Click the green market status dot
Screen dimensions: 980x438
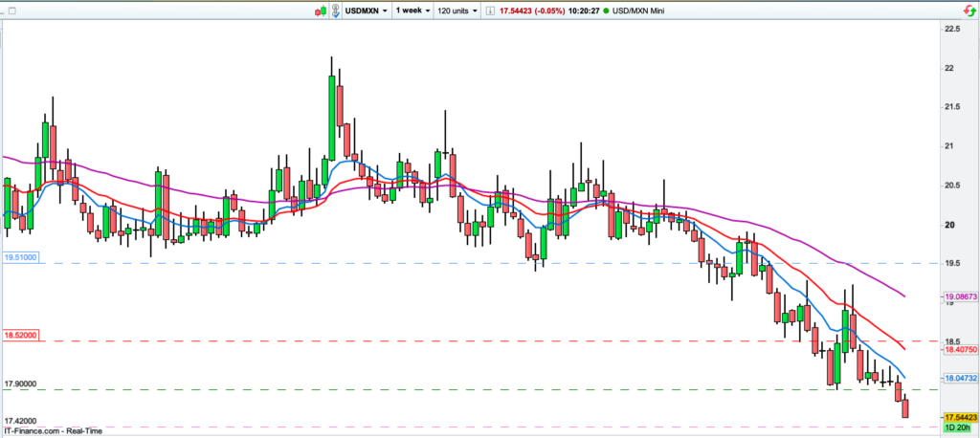click(607, 11)
